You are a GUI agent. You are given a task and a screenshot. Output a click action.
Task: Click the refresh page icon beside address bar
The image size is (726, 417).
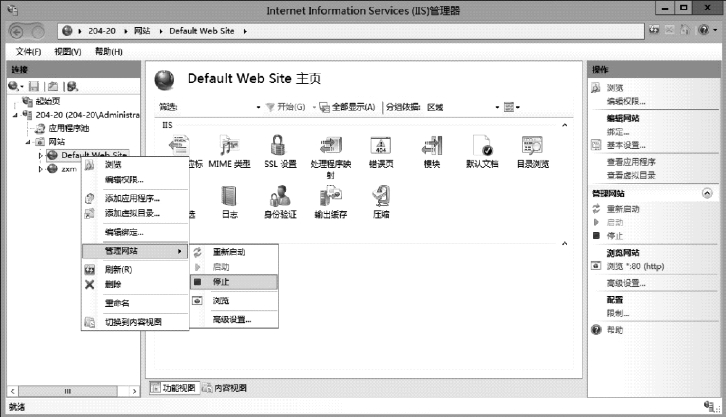click(x=654, y=30)
